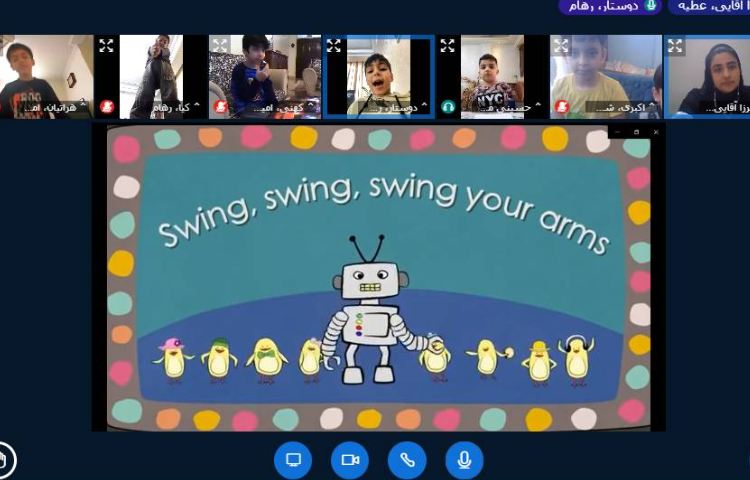Viewport: 750px width, 480px height.
Task: Click the raise hand icon
Action: 5,460
